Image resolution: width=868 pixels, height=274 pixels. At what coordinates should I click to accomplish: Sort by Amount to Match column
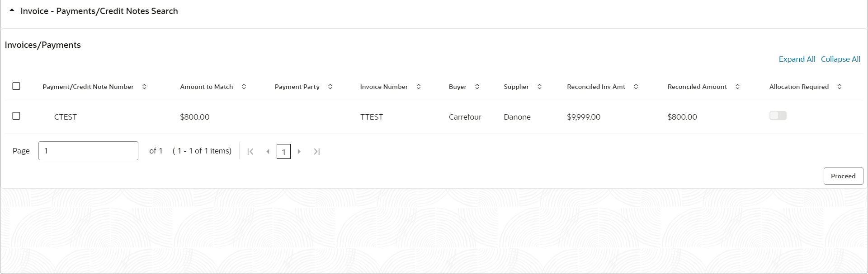pyautogui.click(x=244, y=87)
